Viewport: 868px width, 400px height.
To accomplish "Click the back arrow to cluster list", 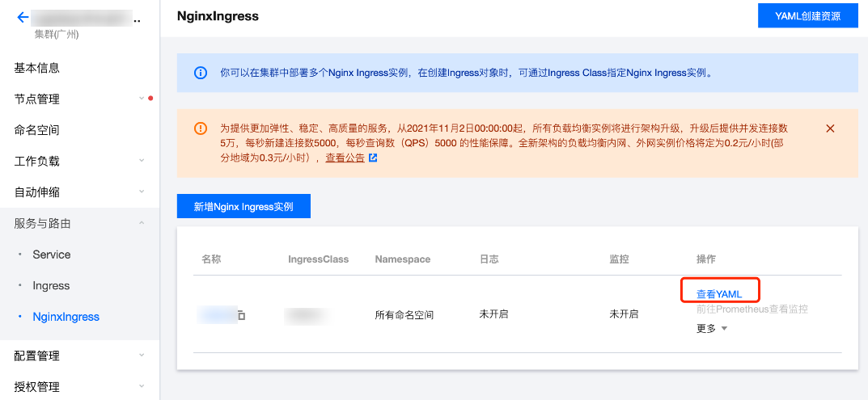I will pyautogui.click(x=23, y=18).
